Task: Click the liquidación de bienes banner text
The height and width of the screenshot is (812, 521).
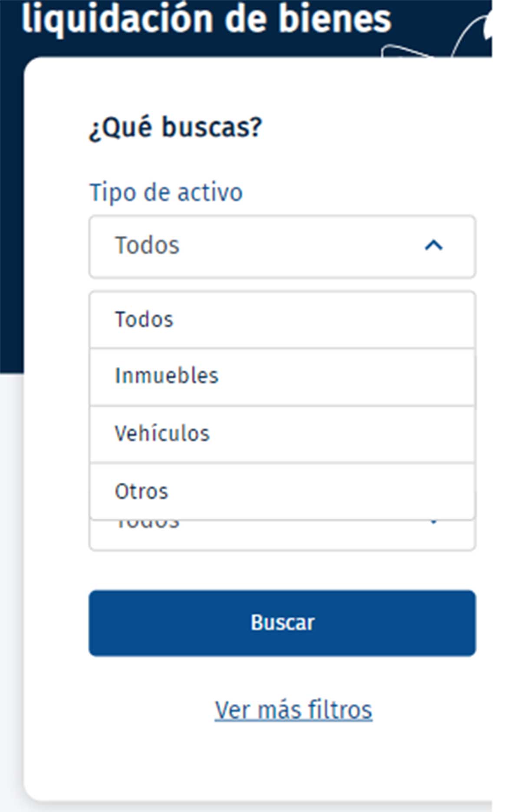Action: point(208,18)
